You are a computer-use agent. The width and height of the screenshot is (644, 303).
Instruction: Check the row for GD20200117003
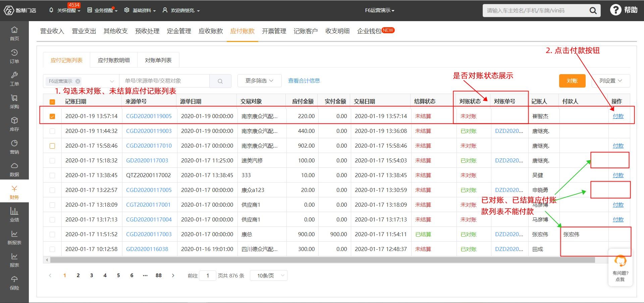point(52,161)
